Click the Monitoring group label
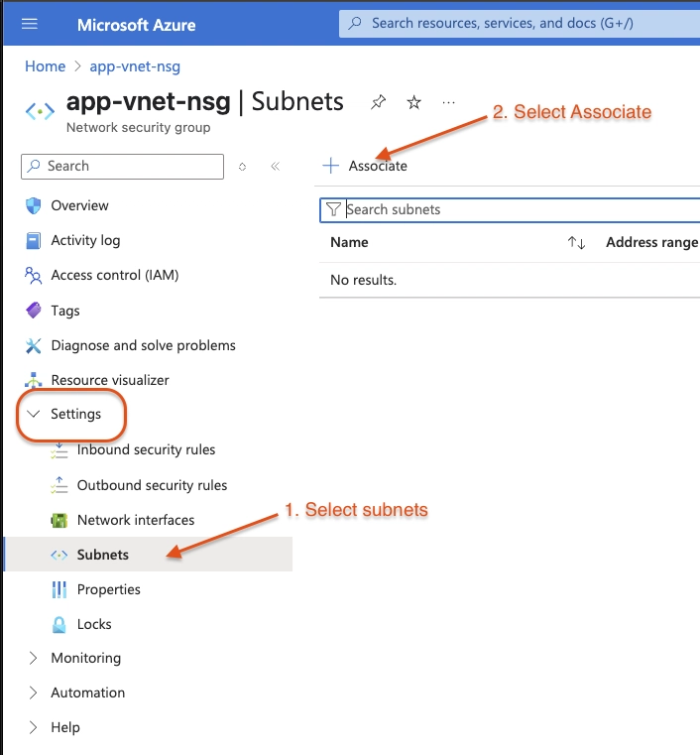 pyautogui.click(x=86, y=658)
